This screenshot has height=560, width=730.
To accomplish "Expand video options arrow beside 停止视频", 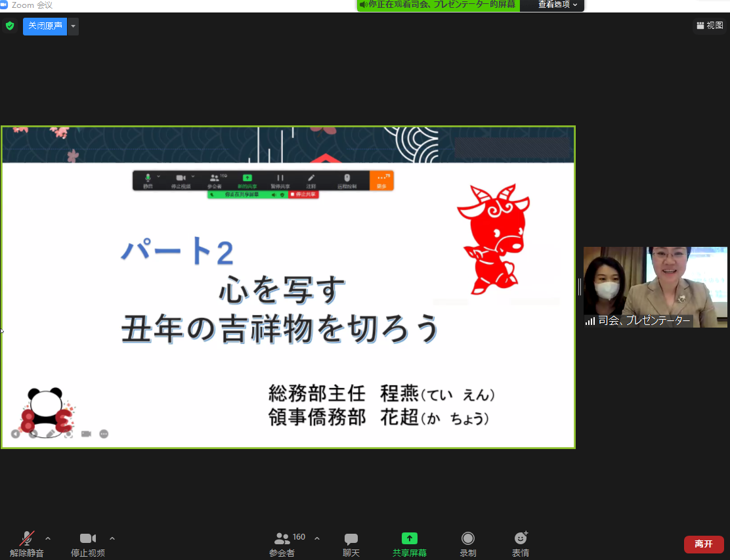I will click(112, 538).
